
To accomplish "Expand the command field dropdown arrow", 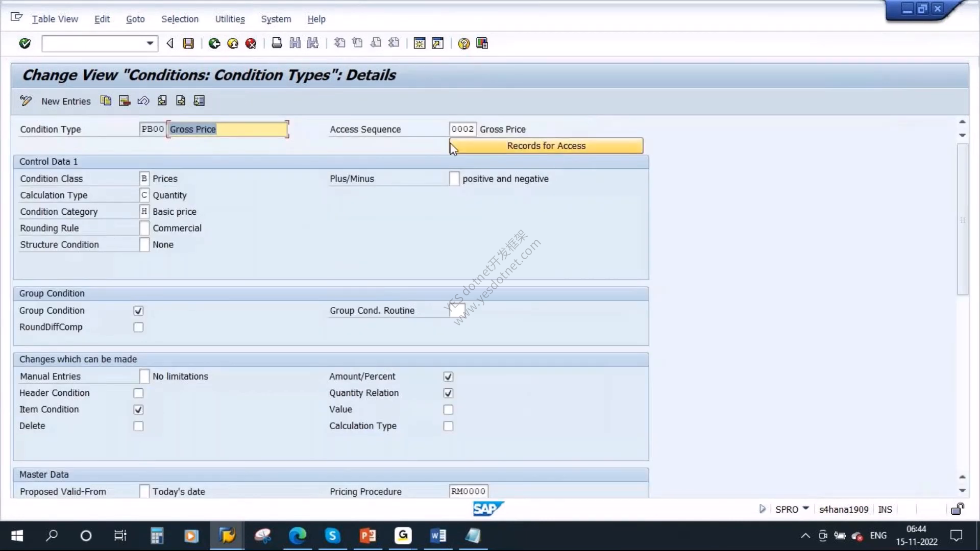I will 150,43.
